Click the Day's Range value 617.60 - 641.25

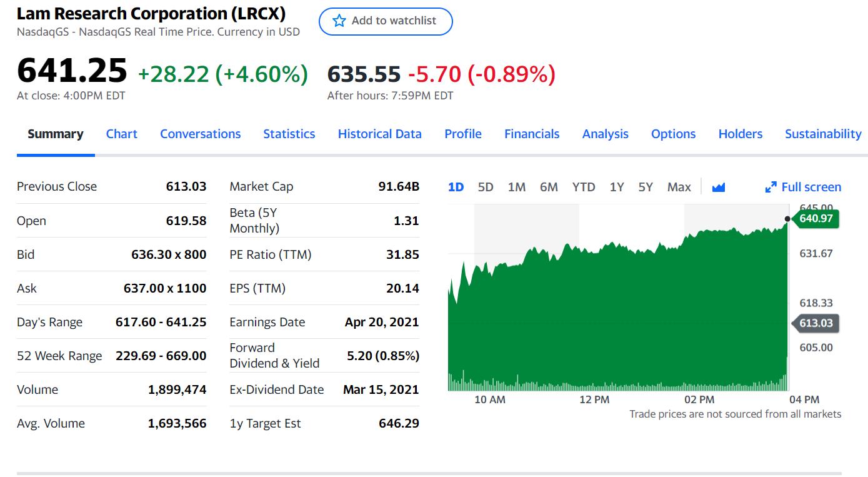tap(161, 322)
